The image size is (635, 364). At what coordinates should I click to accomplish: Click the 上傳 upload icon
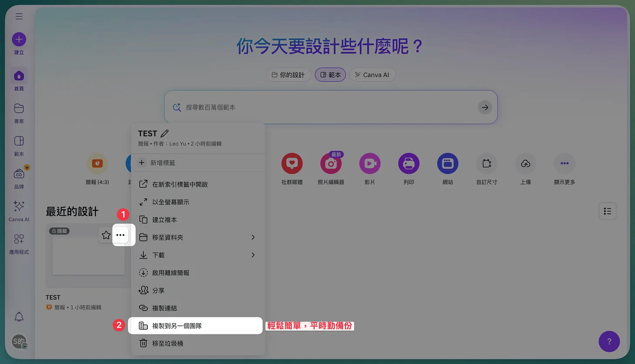click(x=526, y=163)
